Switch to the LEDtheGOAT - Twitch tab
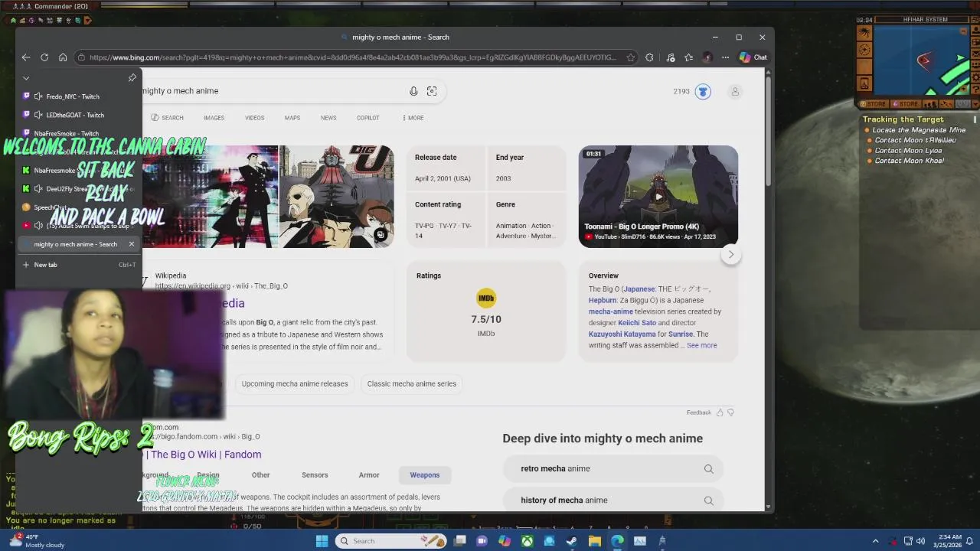Screen dimensions: 980x551 (x=80, y=115)
